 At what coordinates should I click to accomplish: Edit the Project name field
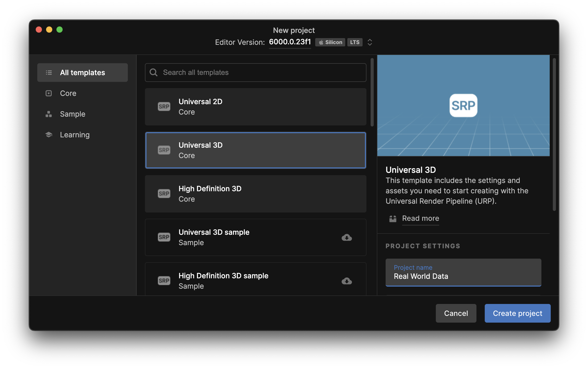point(463,272)
